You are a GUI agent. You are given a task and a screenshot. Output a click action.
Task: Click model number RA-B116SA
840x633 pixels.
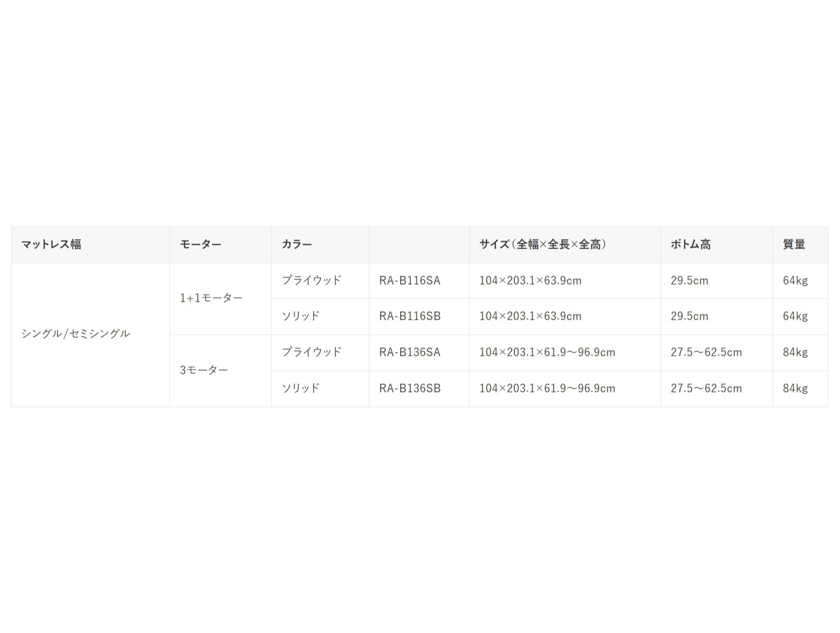[410, 280]
